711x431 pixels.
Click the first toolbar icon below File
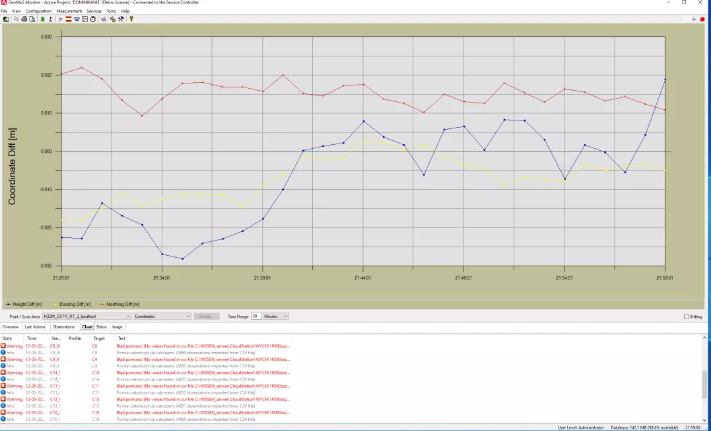pos(5,18)
